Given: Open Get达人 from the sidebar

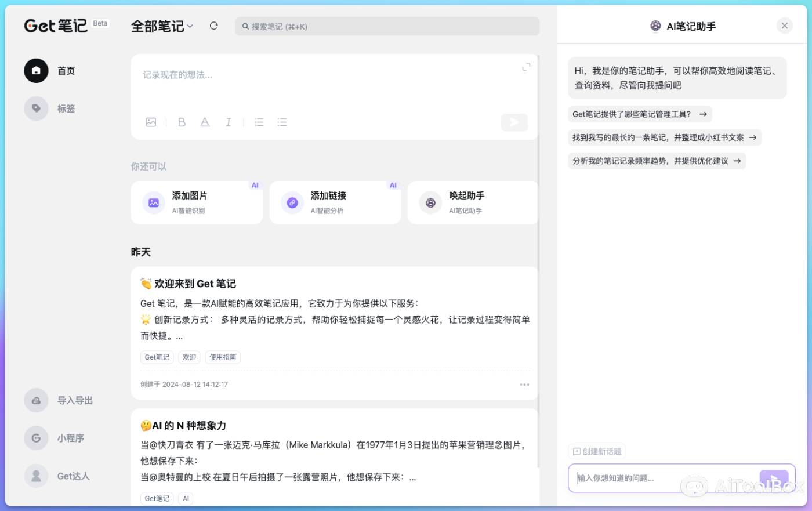Looking at the screenshot, I should (x=36, y=476).
